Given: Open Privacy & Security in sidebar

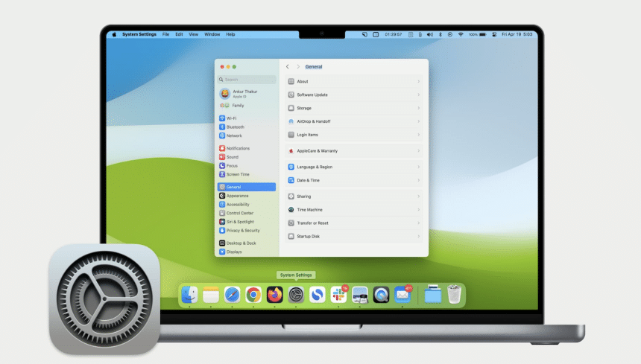Looking at the screenshot, I should 247,231.
